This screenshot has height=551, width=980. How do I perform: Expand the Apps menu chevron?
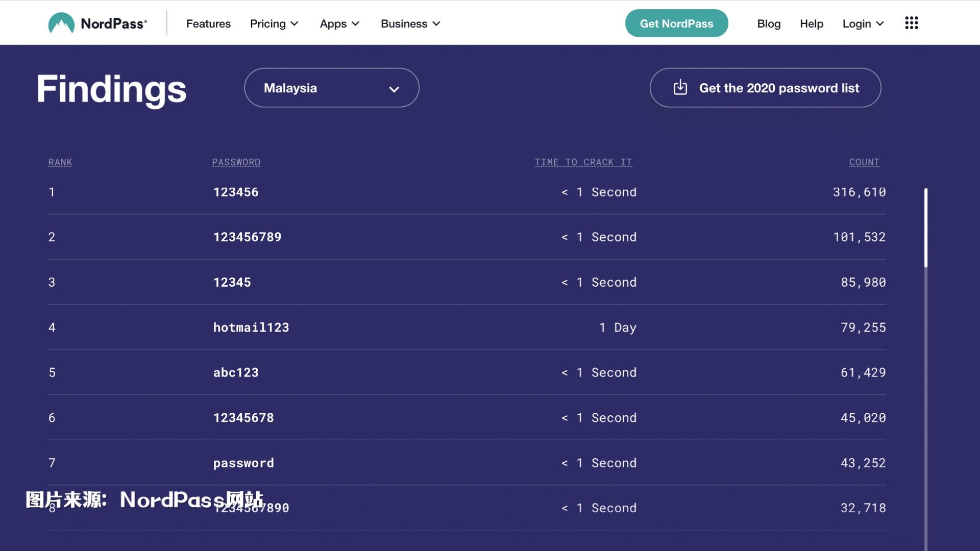tap(356, 24)
